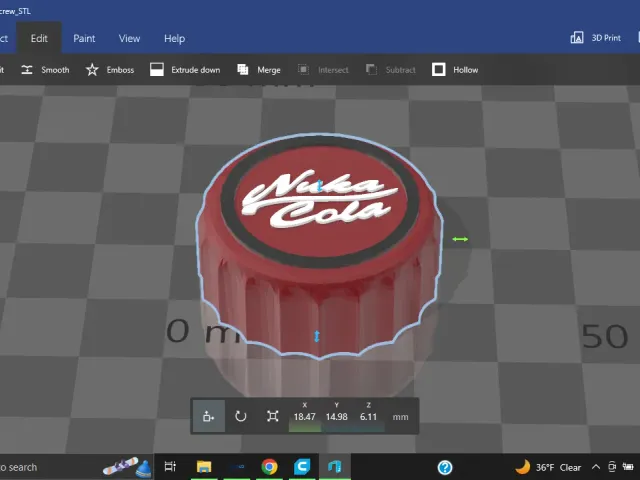The image size is (640, 480).
Task: Launch Google Chrome from the taskbar
Action: [x=269, y=467]
